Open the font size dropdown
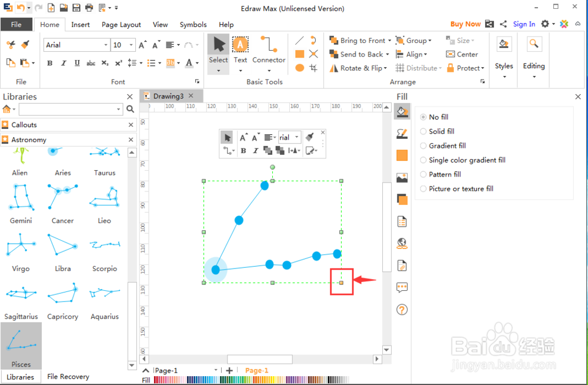588x385 pixels. click(x=131, y=45)
